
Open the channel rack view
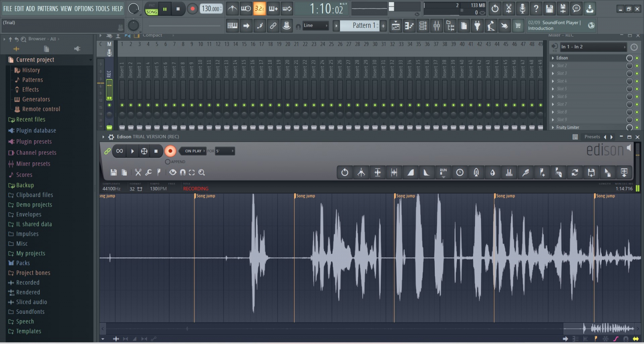(x=423, y=26)
